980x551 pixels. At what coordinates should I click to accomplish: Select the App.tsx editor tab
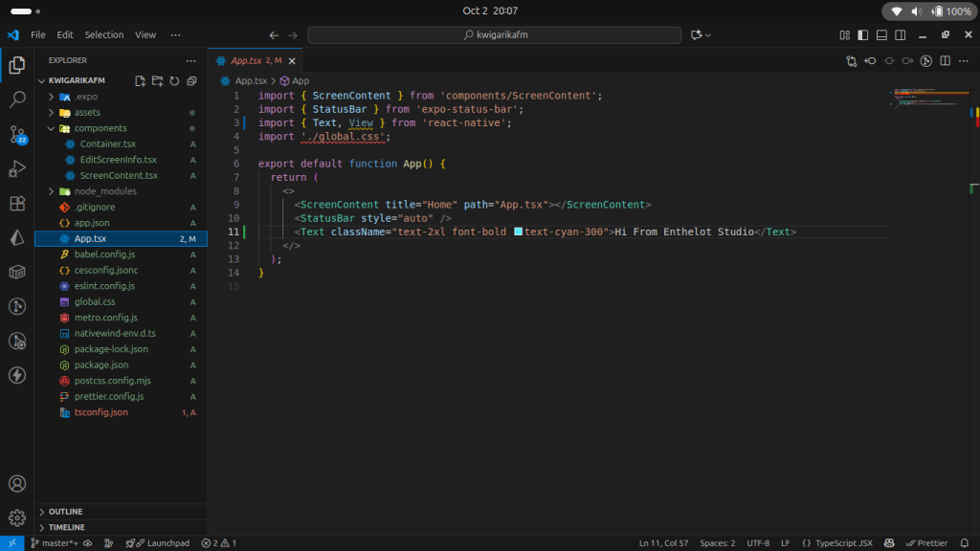[248, 60]
